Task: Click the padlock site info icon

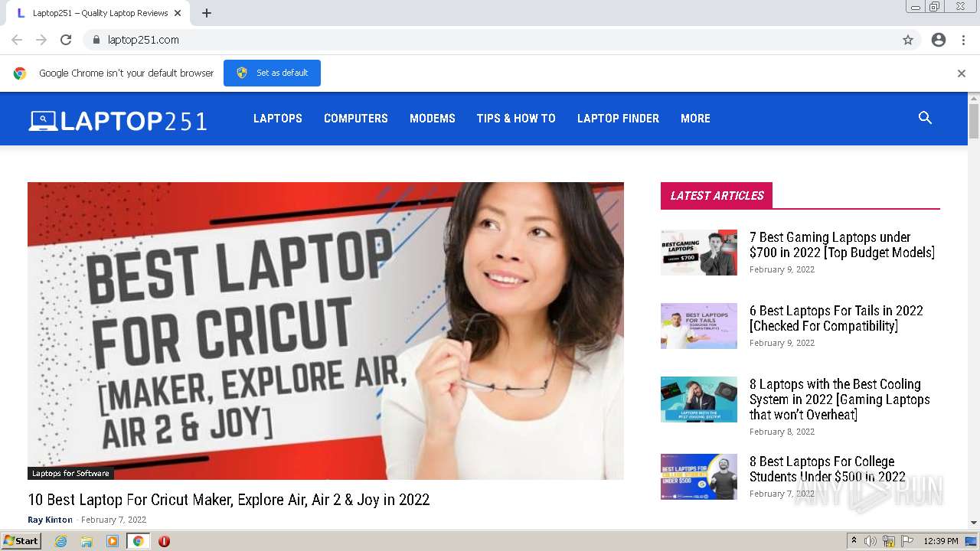Action: [x=96, y=40]
